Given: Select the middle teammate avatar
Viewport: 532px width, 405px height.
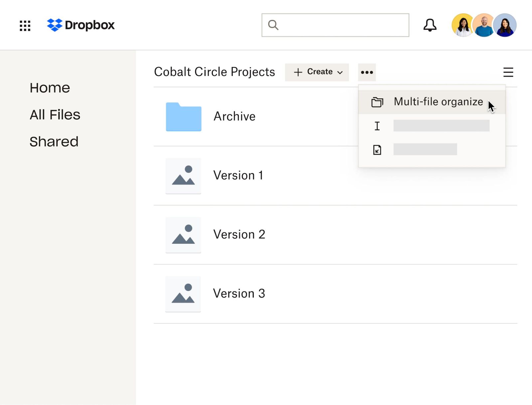Looking at the screenshot, I should 484,25.
